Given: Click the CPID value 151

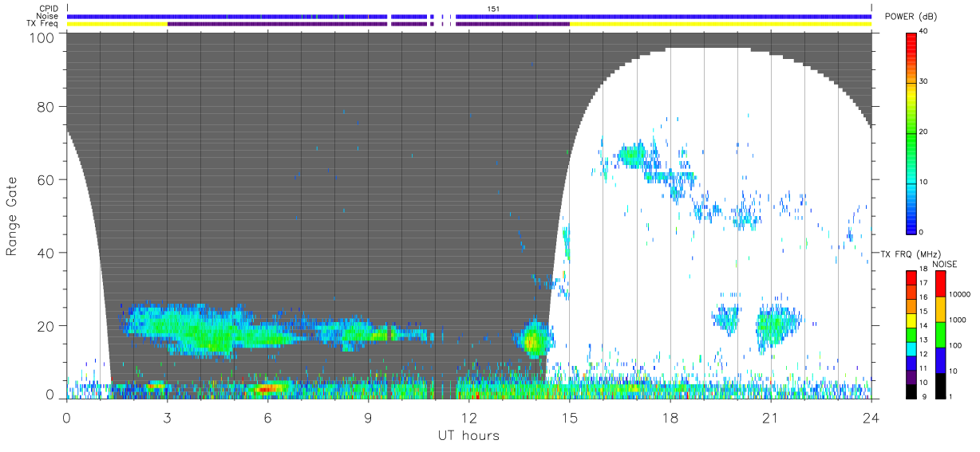Looking at the screenshot, I should click(x=494, y=9).
